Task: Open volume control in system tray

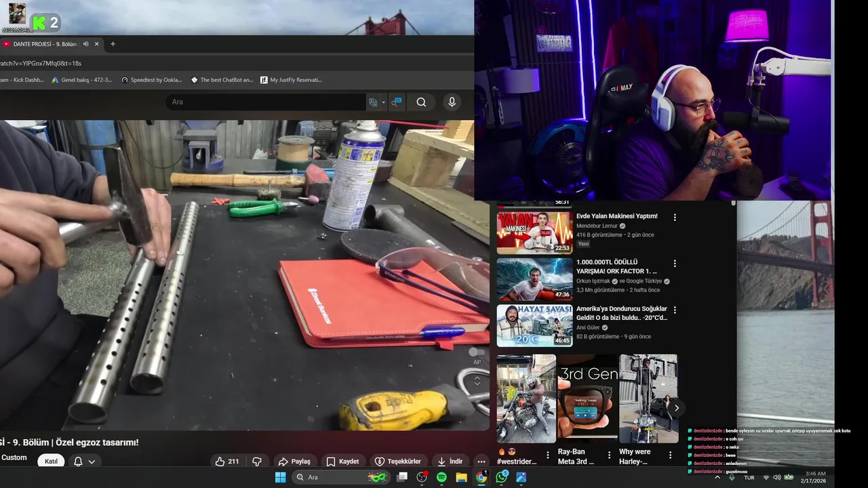Action: (x=776, y=477)
